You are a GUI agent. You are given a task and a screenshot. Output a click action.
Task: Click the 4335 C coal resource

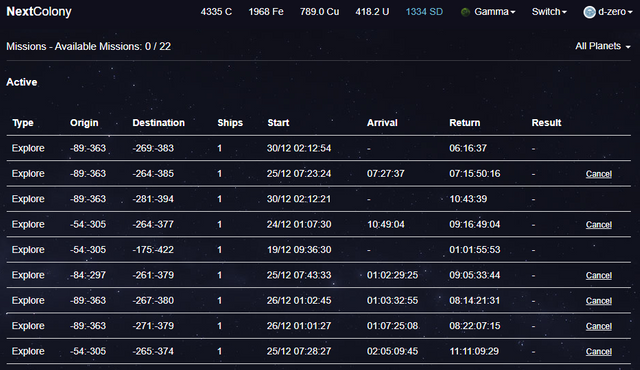coord(216,12)
